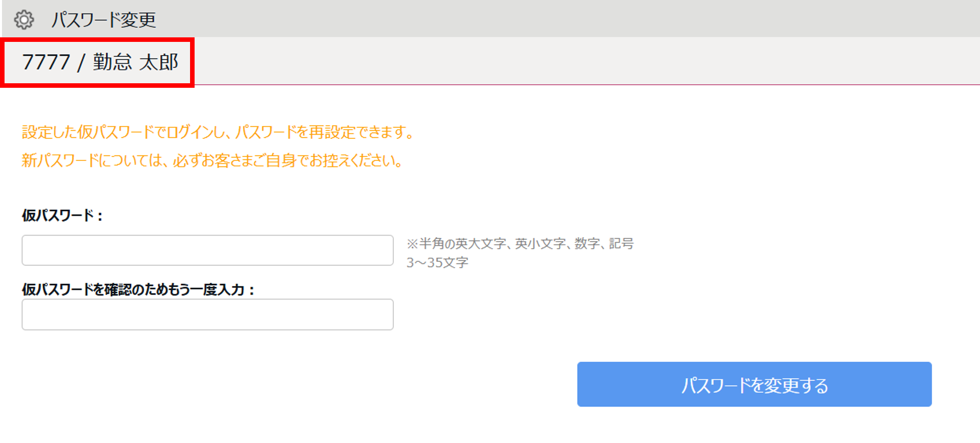980x443 pixels.
Task: Click the 仮パスワード: field label
Action: click(62, 215)
